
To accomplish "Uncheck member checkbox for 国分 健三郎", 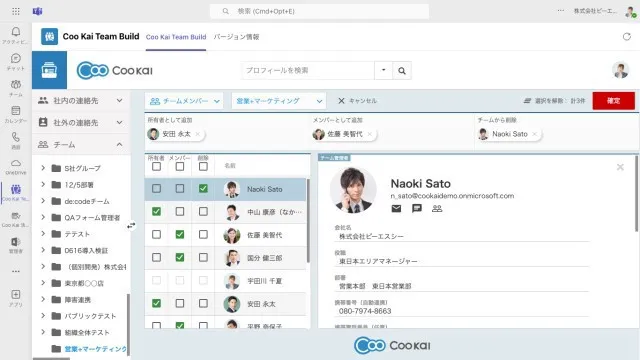I will 180,258.
